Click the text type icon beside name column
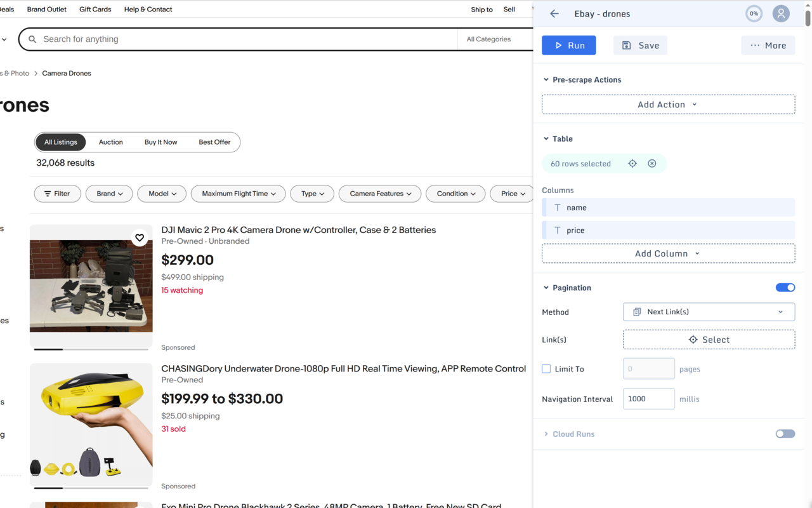This screenshot has height=508, width=812. pyautogui.click(x=558, y=208)
